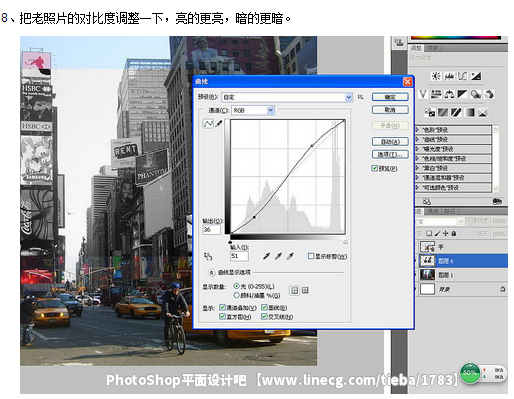Switch to the 通道 channels tab
Image resolution: width=514 pixels, height=399 pixels.
(433, 211)
